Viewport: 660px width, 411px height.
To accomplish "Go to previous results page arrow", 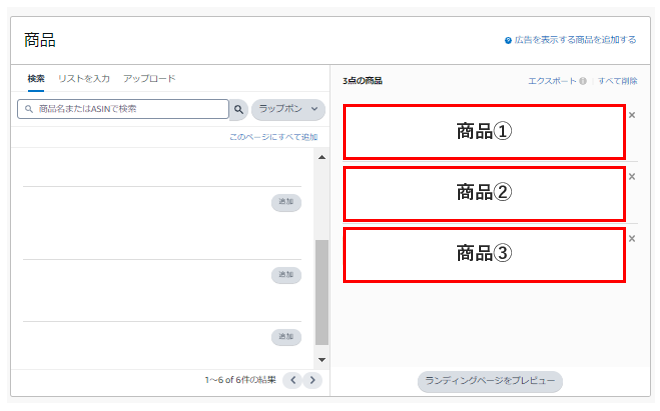I will [x=293, y=380].
